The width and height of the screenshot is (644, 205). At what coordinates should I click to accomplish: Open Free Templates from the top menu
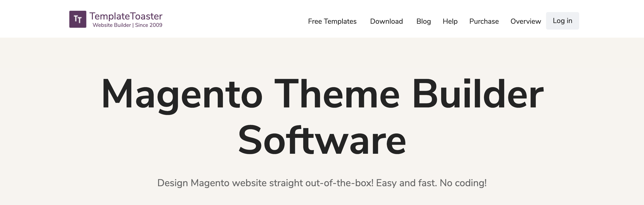(332, 21)
